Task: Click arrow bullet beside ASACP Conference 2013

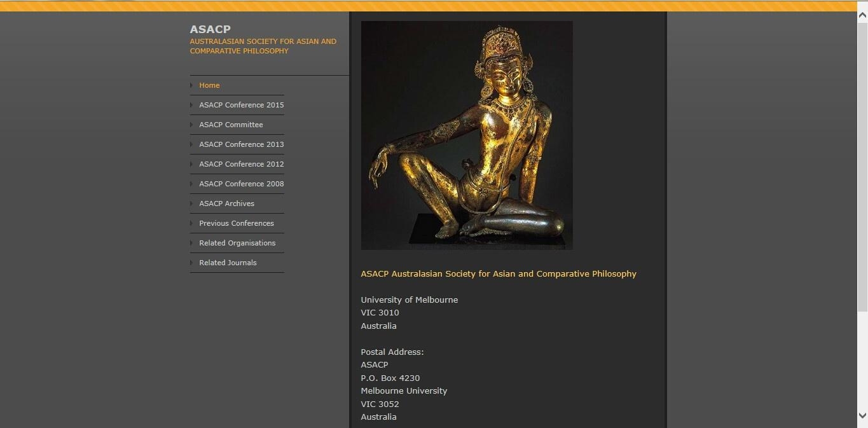Action: point(191,144)
